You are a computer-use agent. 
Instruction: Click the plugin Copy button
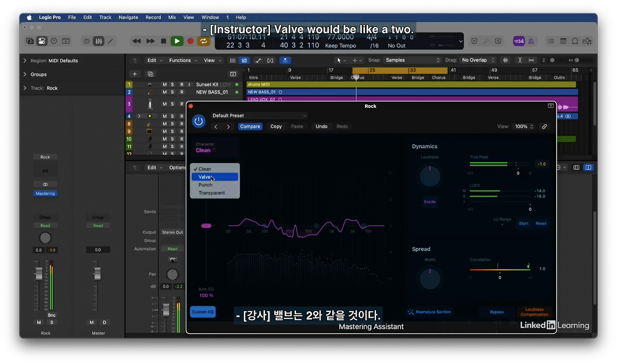pos(276,127)
